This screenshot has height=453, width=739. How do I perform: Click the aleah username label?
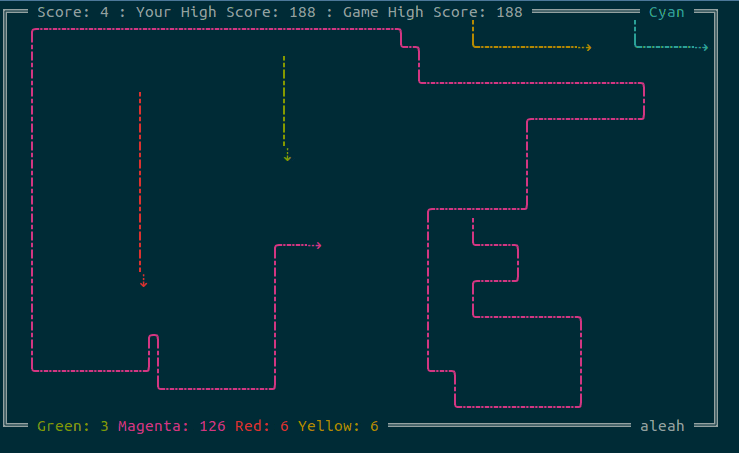[x=662, y=426]
